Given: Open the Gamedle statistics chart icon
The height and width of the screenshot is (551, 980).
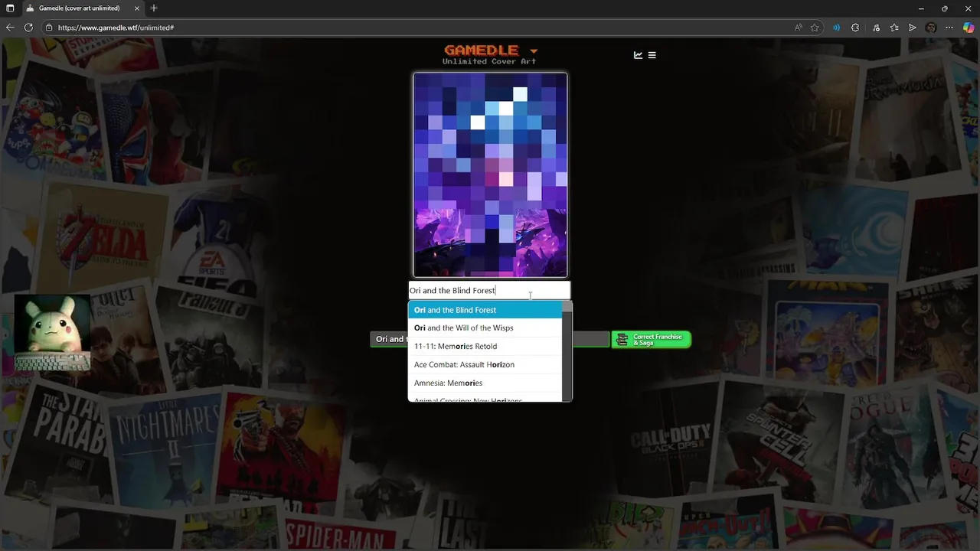Looking at the screenshot, I should [638, 55].
